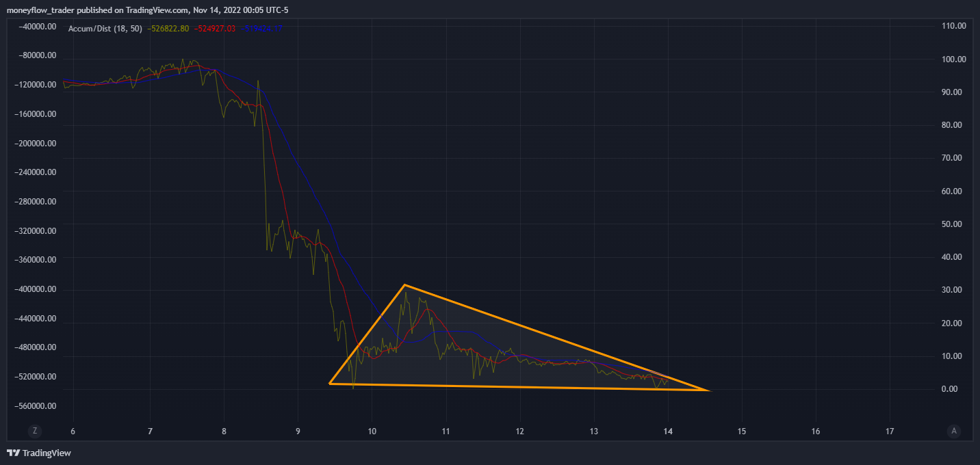This screenshot has width=980, height=465.
Task: Click date label 15 on time axis
Action: [741, 431]
